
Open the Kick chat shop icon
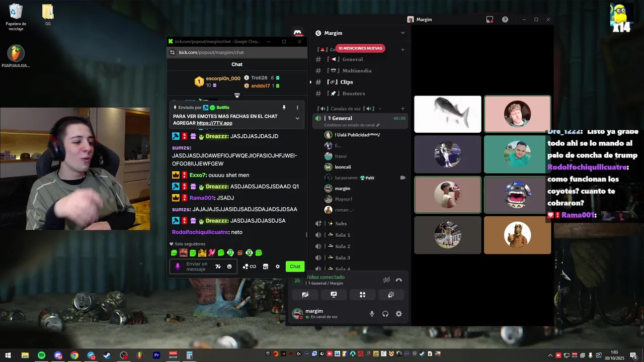click(266, 266)
